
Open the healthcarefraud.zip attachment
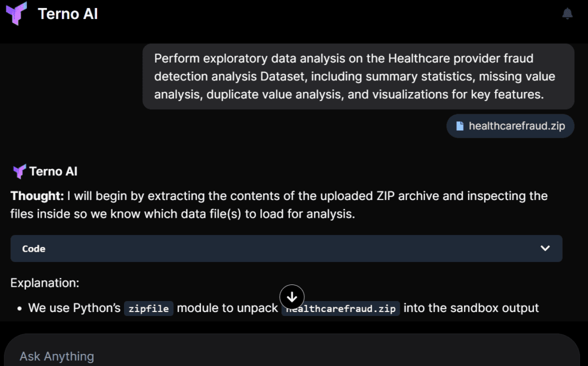(x=510, y=126)
